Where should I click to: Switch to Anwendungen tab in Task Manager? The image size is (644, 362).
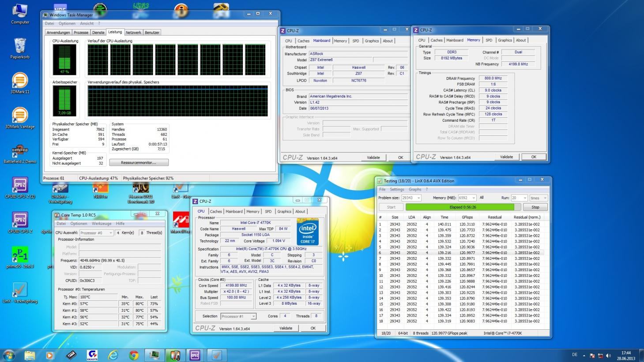[58, 33]
